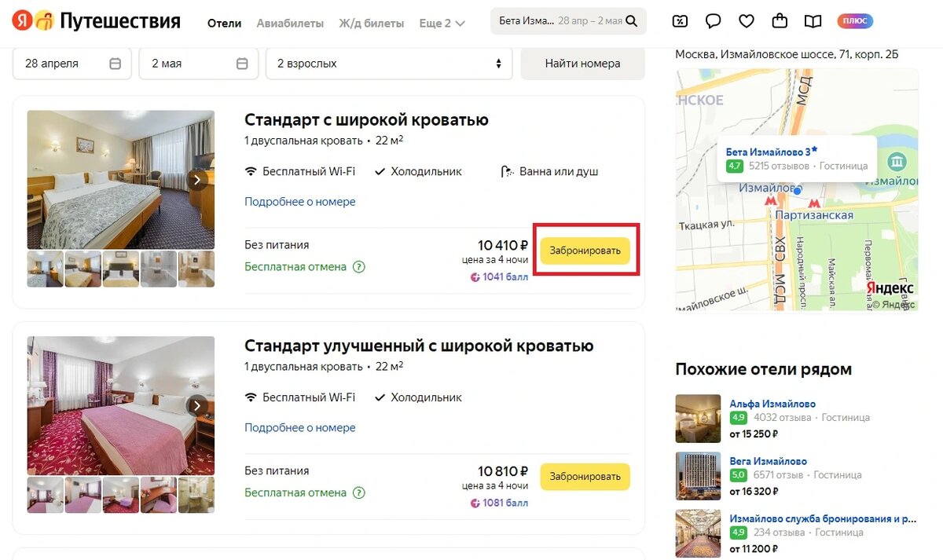Switch to Отели tab
Image resolution: width=943 pixels, height=560 pixels.
pos(224,24)
